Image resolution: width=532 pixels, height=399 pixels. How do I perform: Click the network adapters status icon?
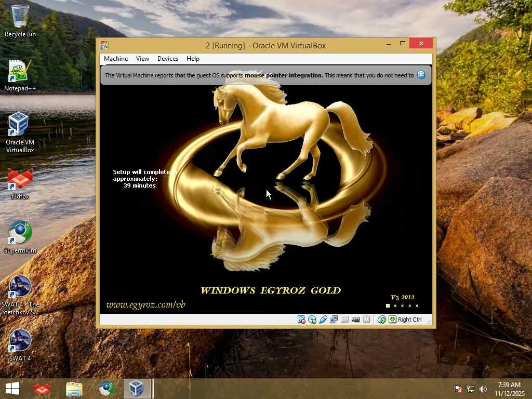pos(334,320)
